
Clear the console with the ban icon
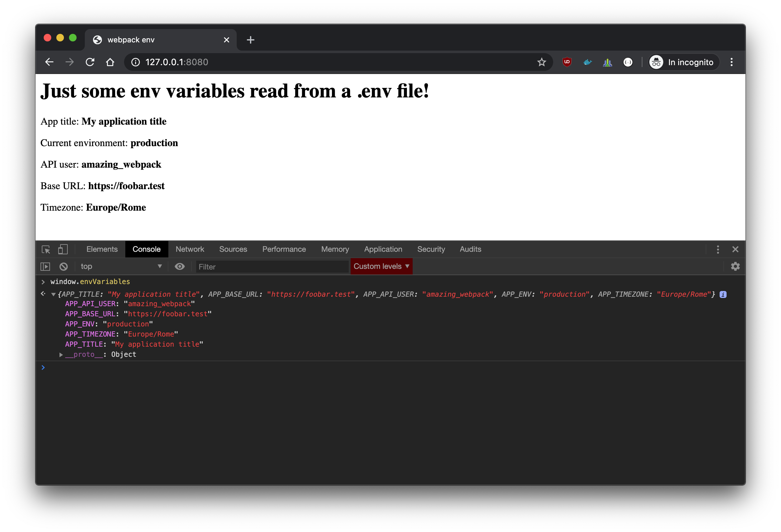[x=64, y=266]
